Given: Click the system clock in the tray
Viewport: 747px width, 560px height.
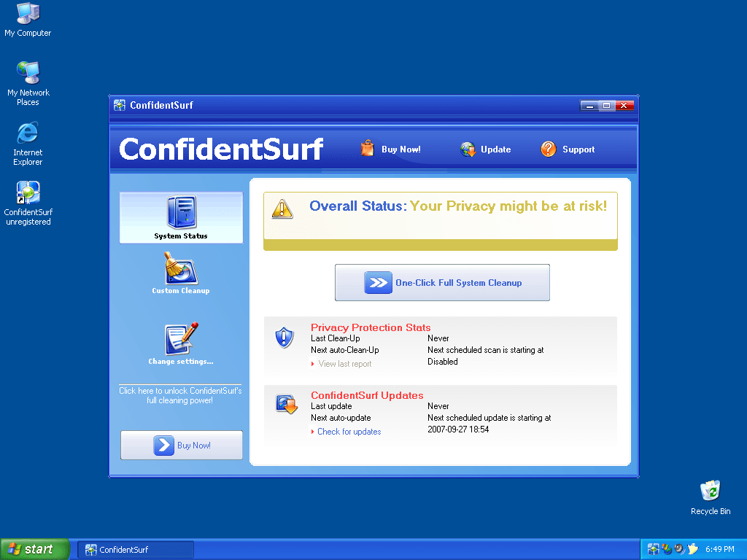Looking at the screenshot, I should [719, 549].
